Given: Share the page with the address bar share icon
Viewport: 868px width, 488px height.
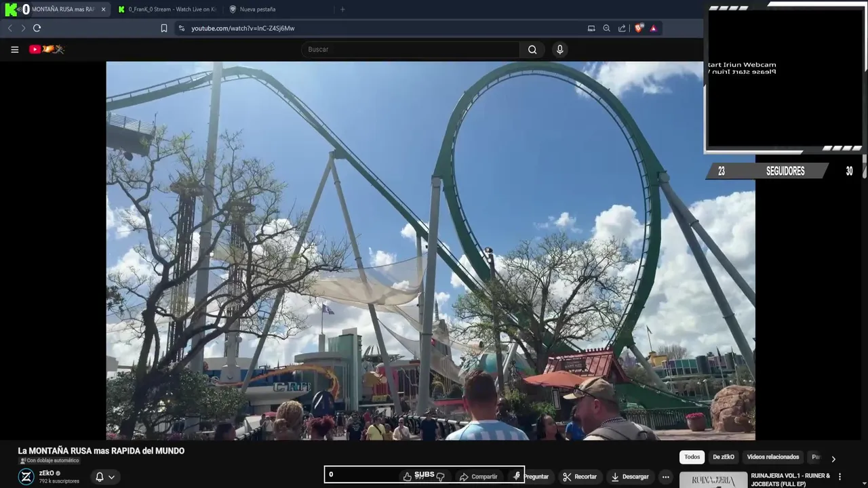Looking at the screenshot, I should click(622, 28).
